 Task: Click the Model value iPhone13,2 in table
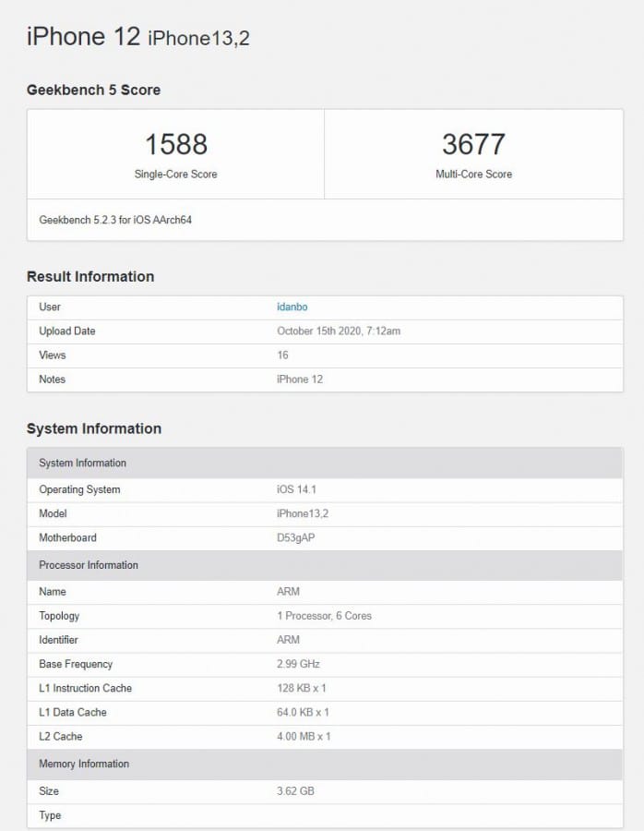303,513
